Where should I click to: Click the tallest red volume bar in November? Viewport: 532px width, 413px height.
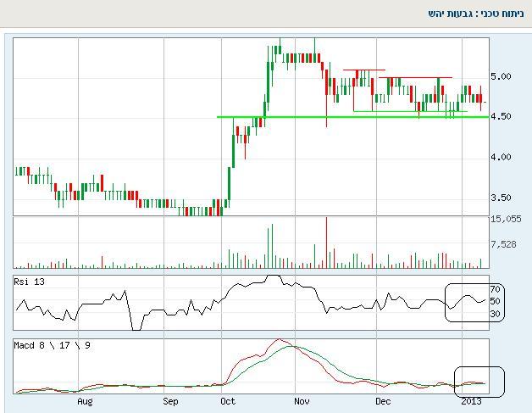tap(326, 243)
